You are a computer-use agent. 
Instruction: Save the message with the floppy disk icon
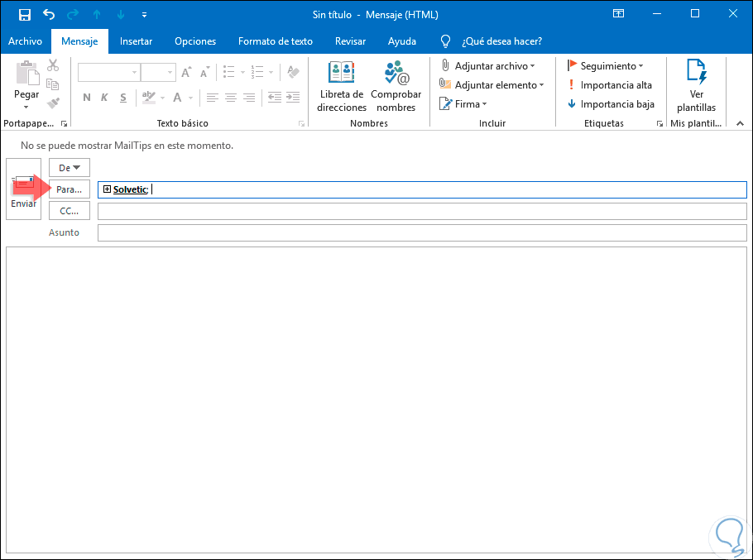(x=24, y=15)
